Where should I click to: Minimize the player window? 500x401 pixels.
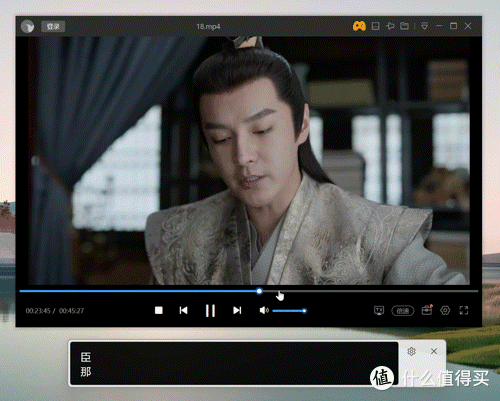coord(439,26)
